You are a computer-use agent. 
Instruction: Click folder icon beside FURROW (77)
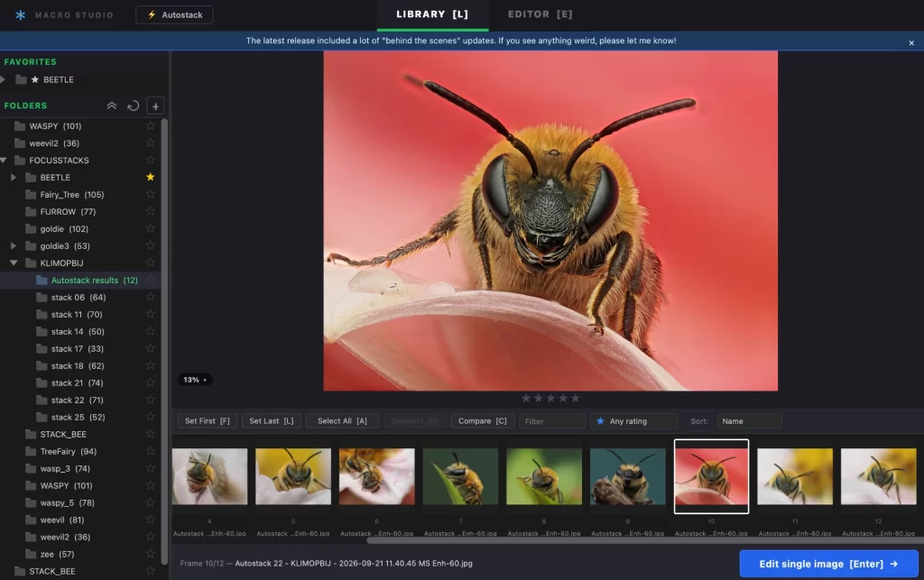tap(31, 212)
